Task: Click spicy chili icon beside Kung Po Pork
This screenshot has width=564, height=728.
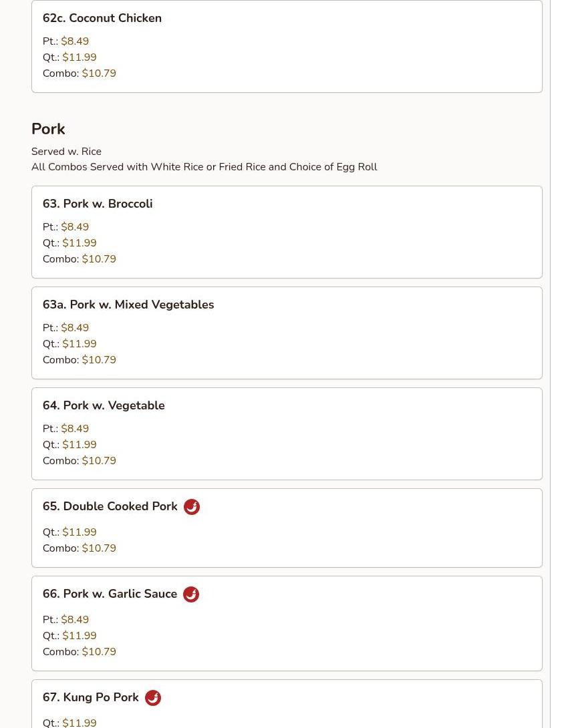Action: [x=153, y=698]
